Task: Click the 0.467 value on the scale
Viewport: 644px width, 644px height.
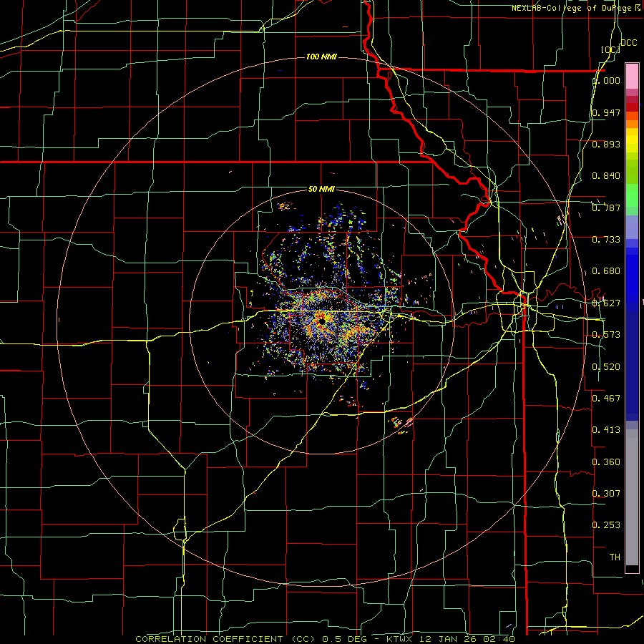Action: [x=606, y=399]
